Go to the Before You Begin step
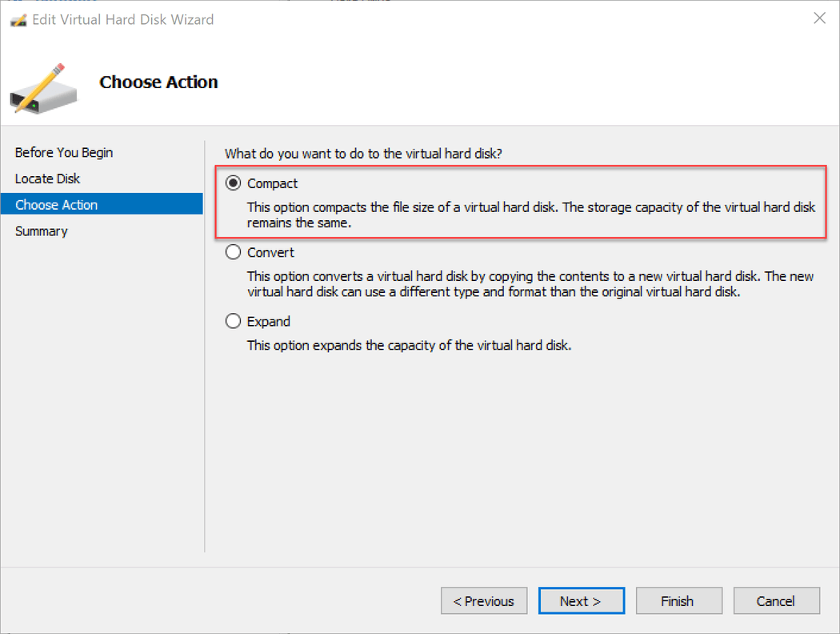The width and height of the screenshot is (840, 634). [63, 152]
